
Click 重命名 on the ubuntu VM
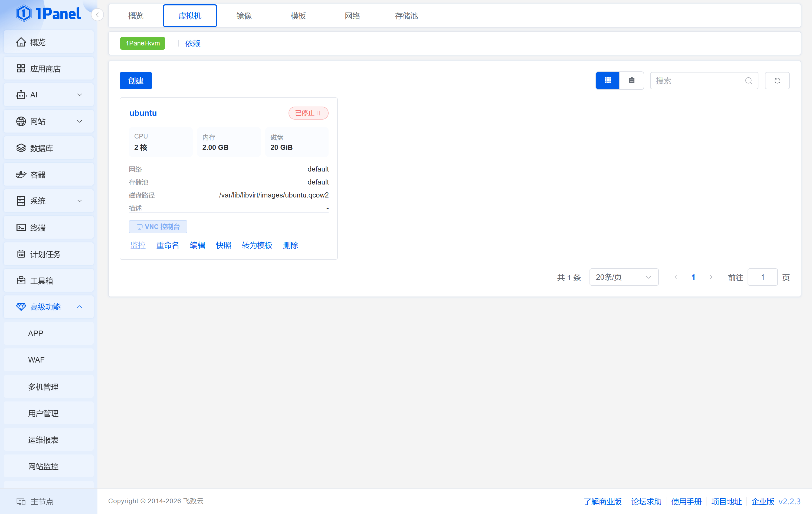168,245
